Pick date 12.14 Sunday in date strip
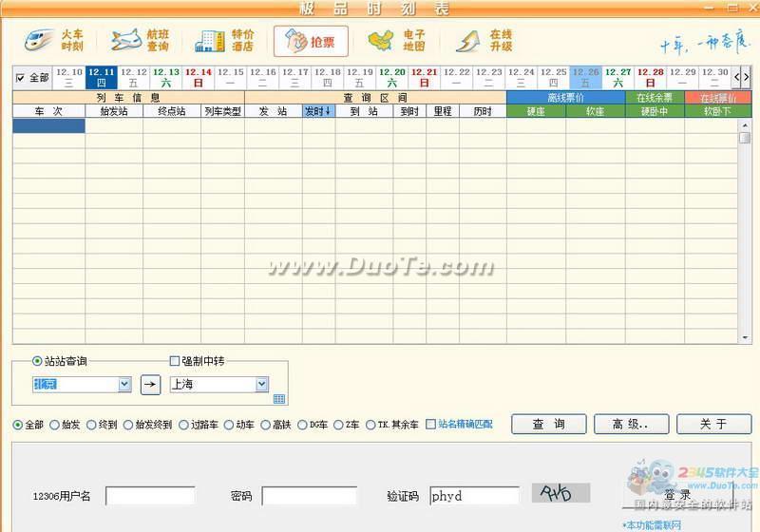Screen dimensions: 760x532 tap(199, 78)
